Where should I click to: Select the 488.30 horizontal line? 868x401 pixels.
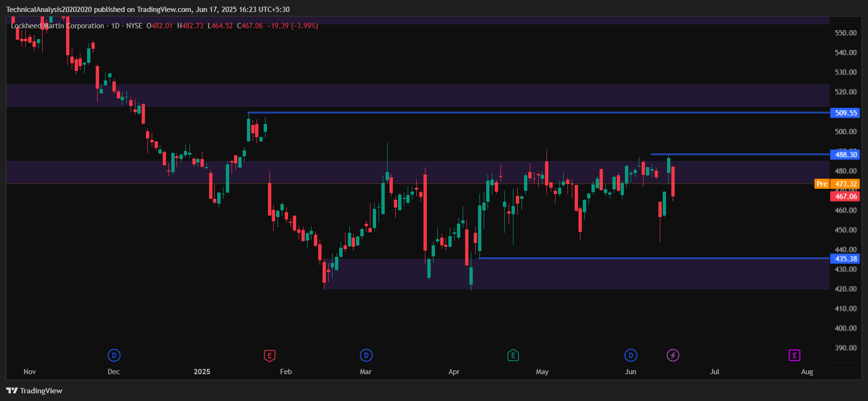pyautogui.click(x=740, y=154)
